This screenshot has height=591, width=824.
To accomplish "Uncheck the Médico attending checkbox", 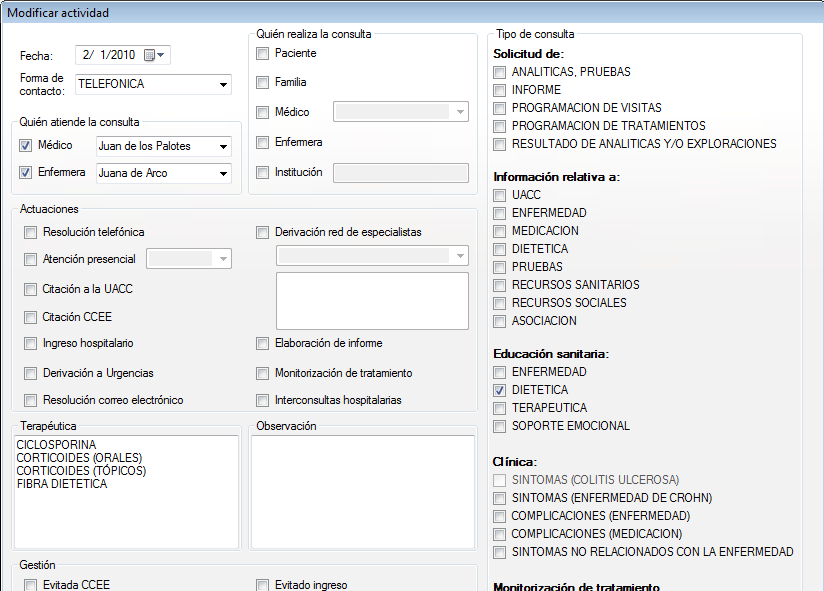I will [24, 146].
